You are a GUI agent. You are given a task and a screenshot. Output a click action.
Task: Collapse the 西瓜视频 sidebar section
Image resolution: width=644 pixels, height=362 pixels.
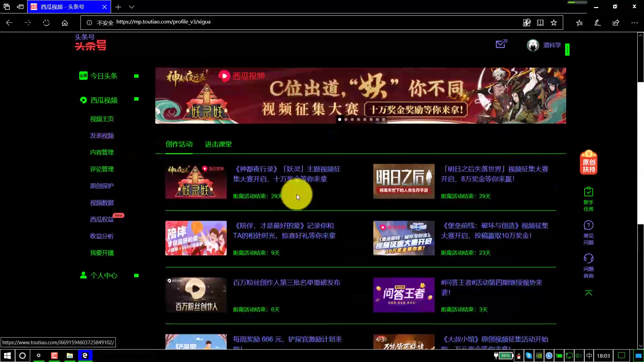pos(136,99)
